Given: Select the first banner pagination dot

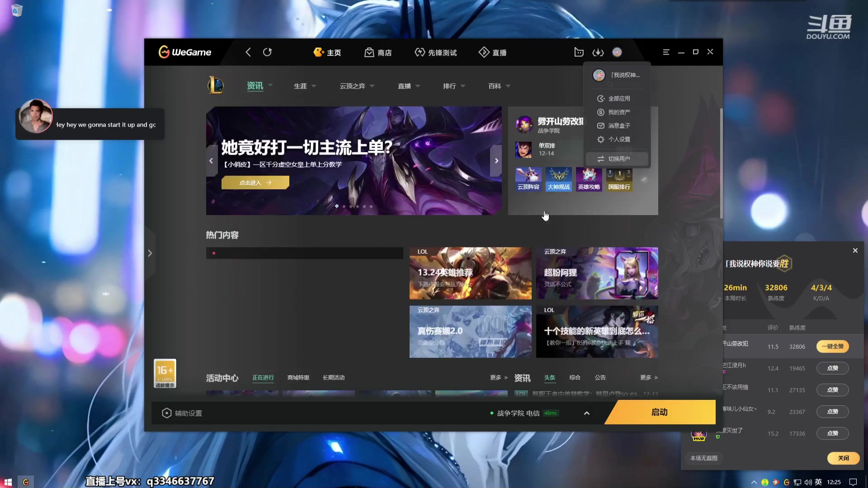Looking at the screenshot, I should (337, 206).
